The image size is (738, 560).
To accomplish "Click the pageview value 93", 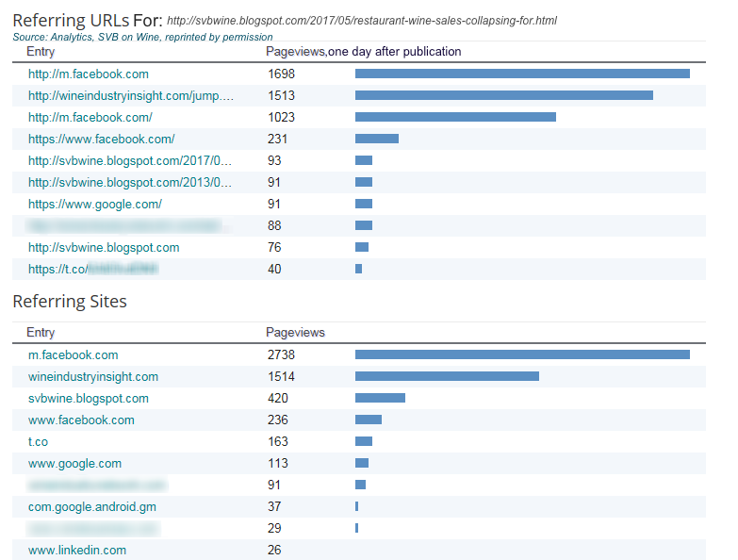I will tap(274, 160).
